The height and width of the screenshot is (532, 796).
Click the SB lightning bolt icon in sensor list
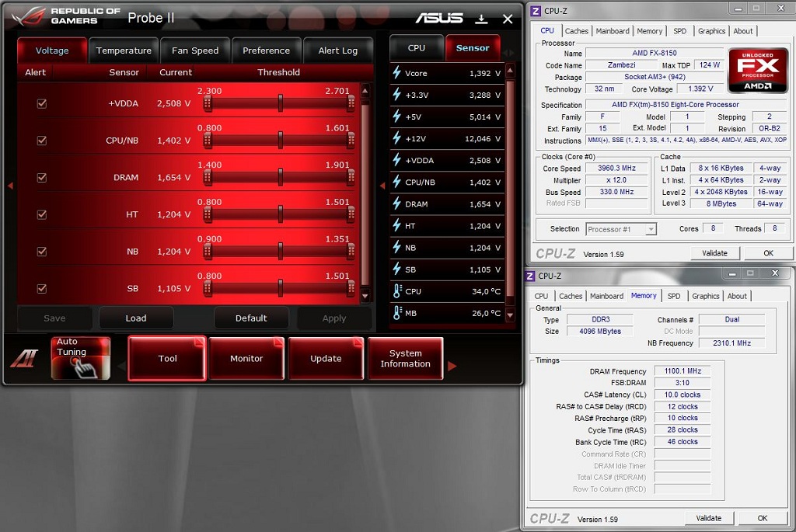[x=396, y=269]
